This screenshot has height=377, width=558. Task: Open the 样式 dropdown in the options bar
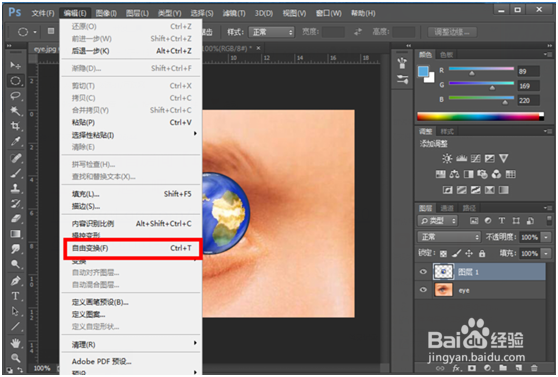click(272, 32)
